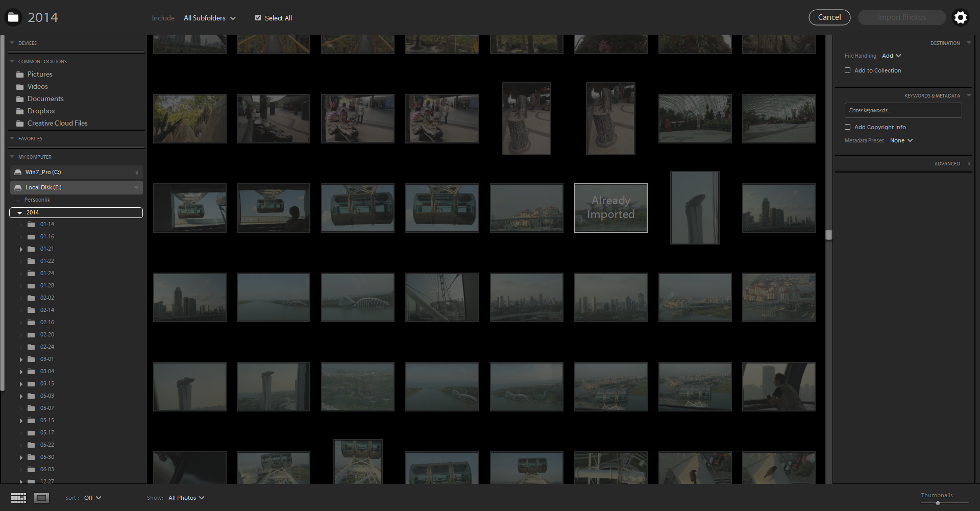
Task: Select the 05-15 folder
Action: (47, 420)
